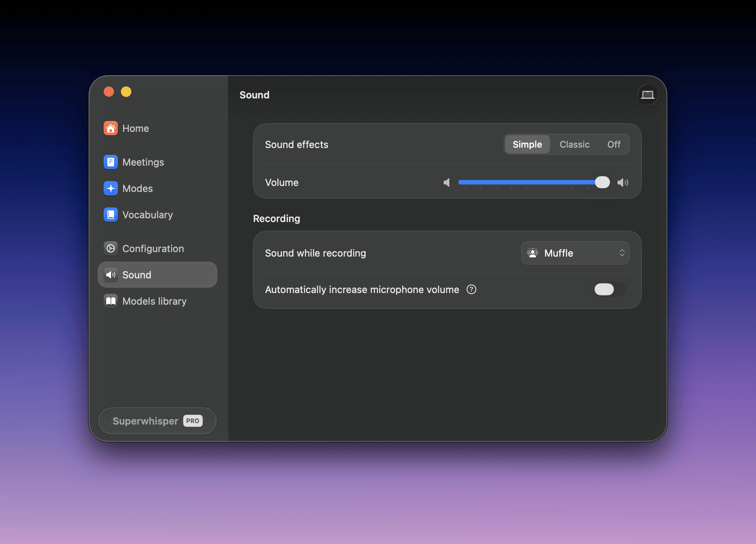Click the Sound page title
This screenshot has height=544, width=756.
(x=255, y=95)
